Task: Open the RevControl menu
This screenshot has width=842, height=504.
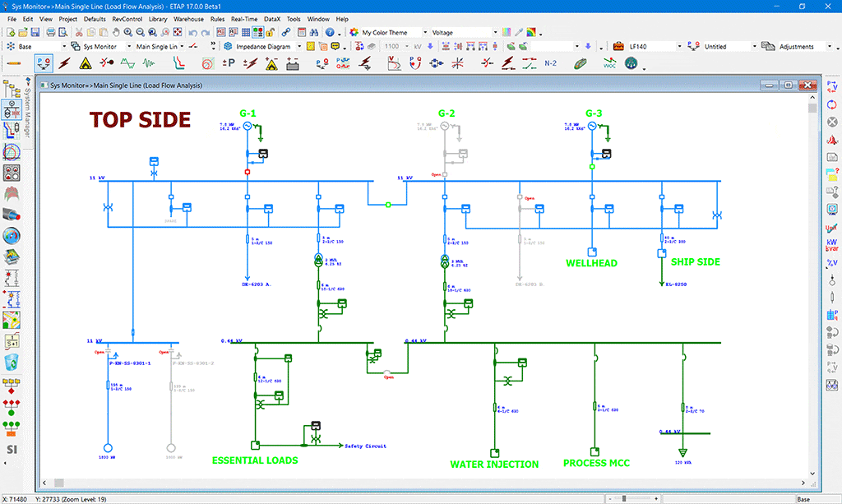Action: tap(127, 19)
